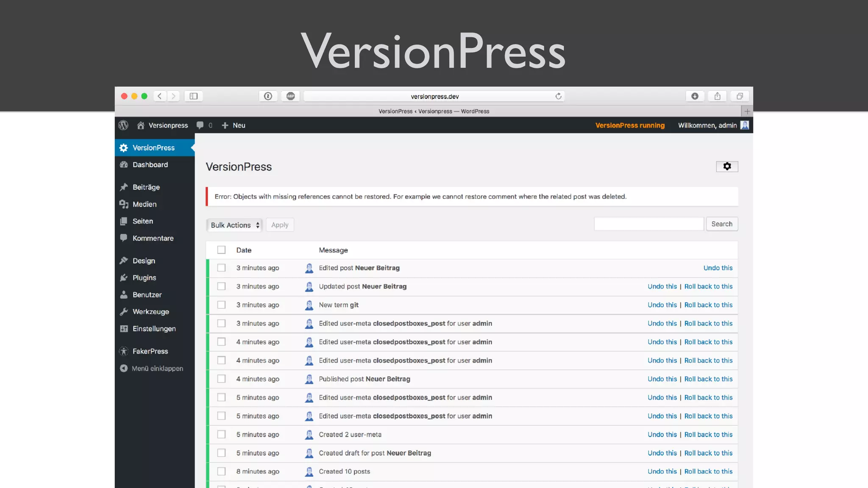Undo the Edited post Neuer Beitrag change
Image resolution: width=868 pixels, height=488 pixels.
coord(718,268)
